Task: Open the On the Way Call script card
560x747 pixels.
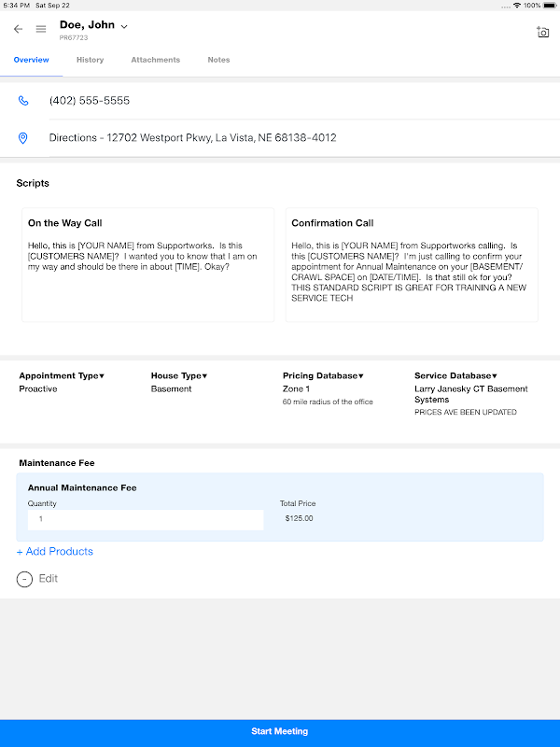Action: (147, 265)
